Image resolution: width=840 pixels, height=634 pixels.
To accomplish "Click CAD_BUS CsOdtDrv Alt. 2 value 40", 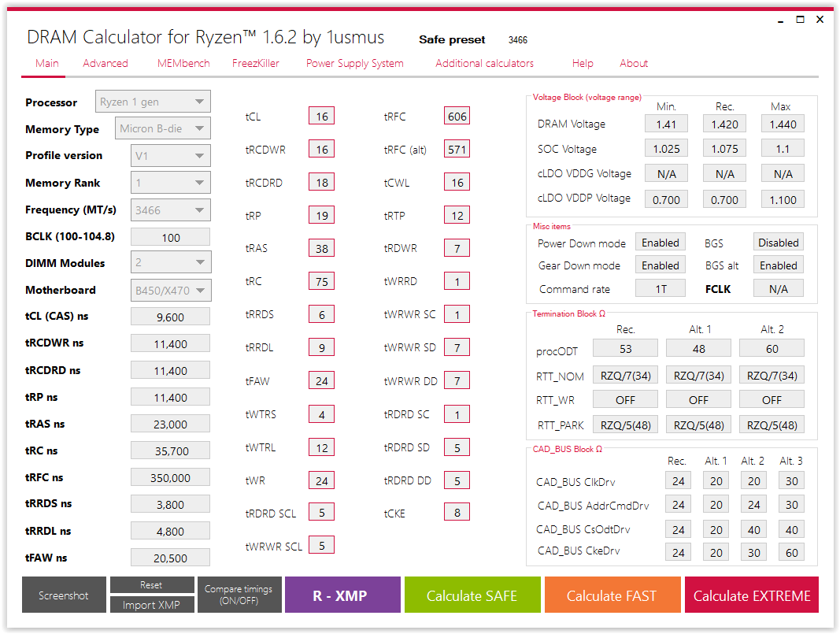I will click(753, 529).
